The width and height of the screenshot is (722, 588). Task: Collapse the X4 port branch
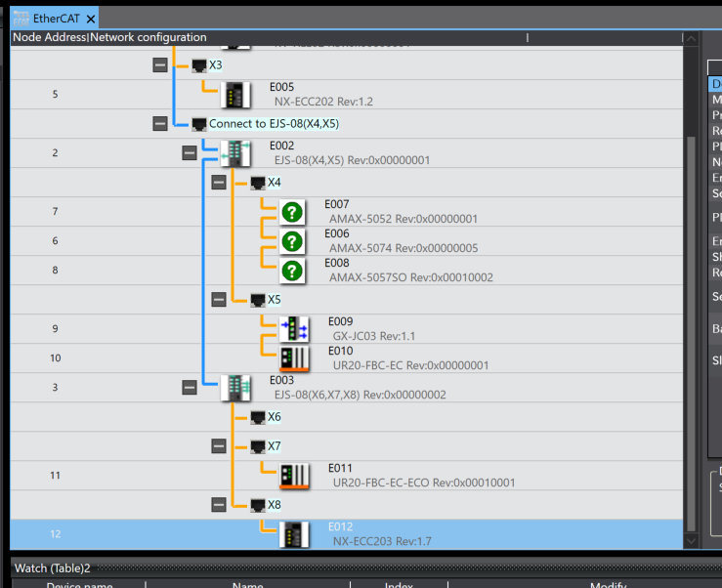(x=219, y=183)
